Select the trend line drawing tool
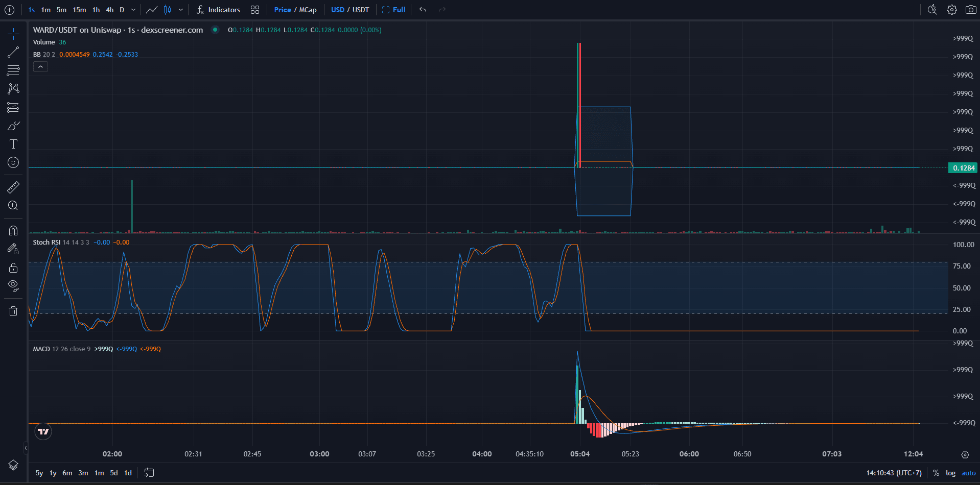The width and height of the screenshot is (980, 485). pos(13,52)
